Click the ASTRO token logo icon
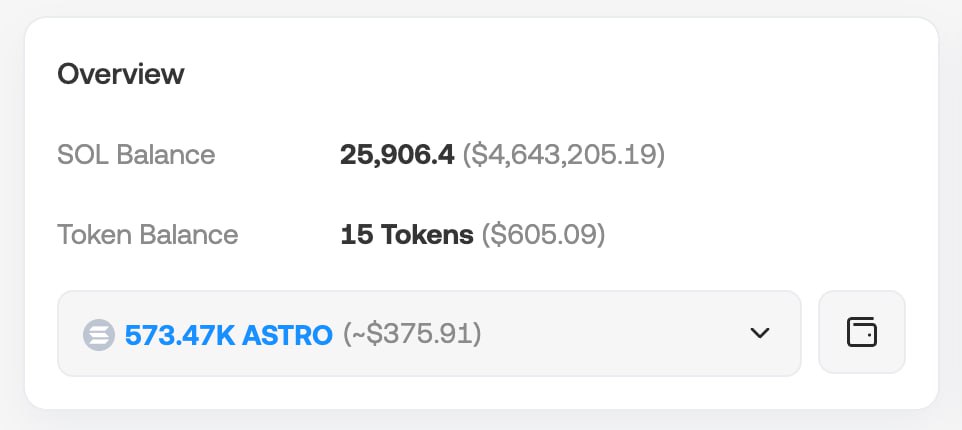 pyautogui.click(x=99, y=334)
